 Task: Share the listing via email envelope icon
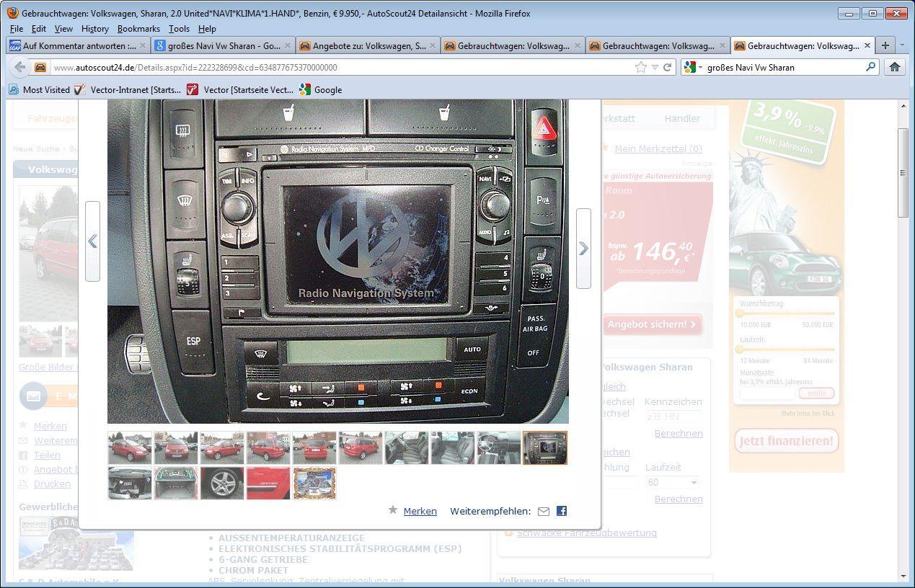pyautogui.click(x=544, y=511)
